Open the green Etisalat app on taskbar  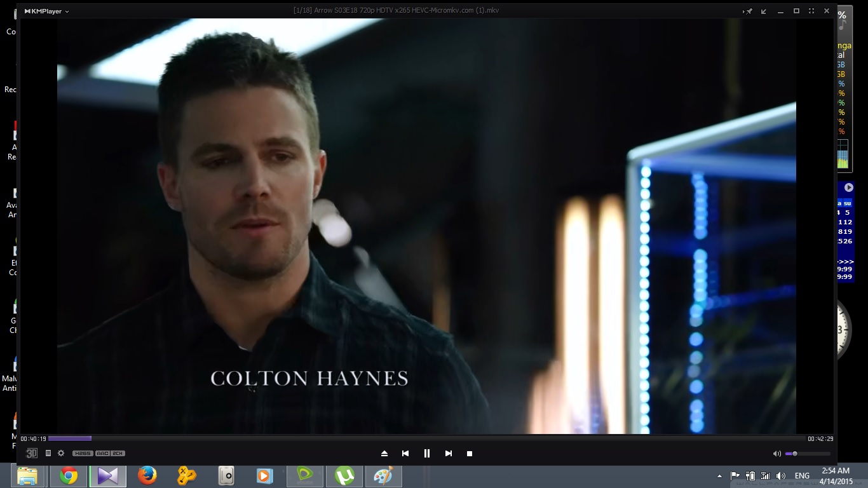305,476
